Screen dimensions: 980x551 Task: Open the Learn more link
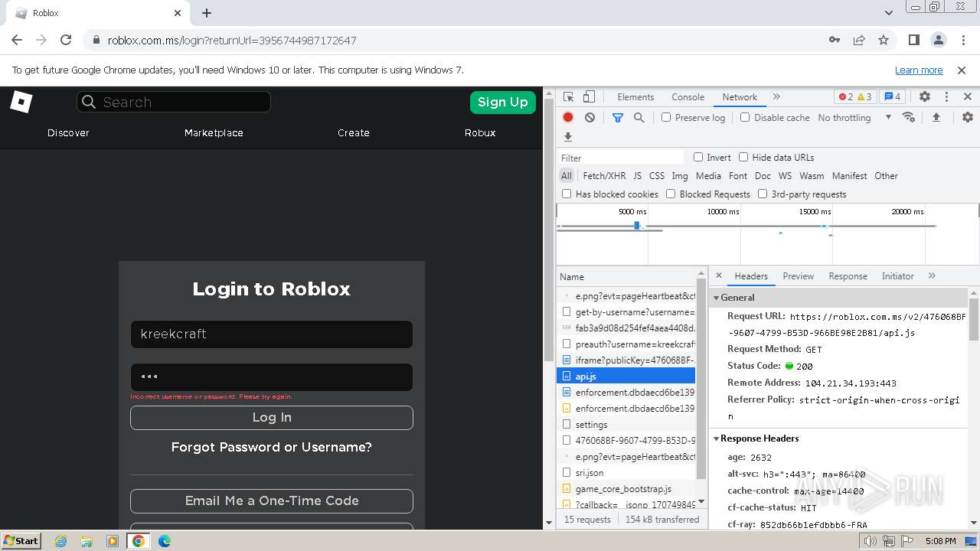[x=919, y=70]
